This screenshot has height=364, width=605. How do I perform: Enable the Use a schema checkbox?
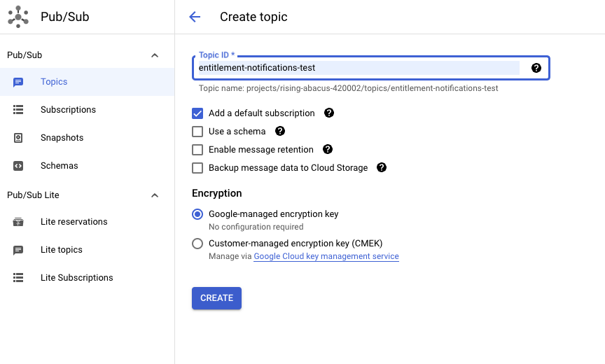point(197,132)
